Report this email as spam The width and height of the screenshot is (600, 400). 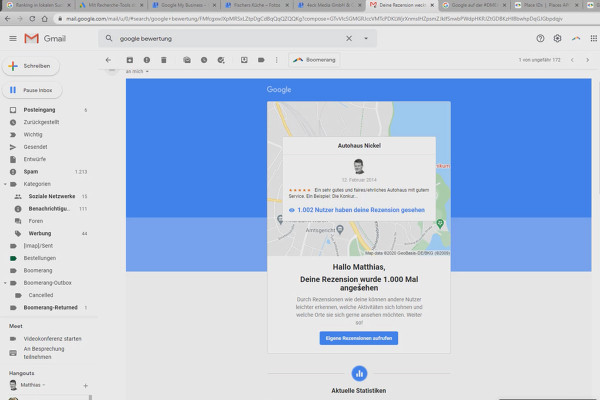(147, 60)
